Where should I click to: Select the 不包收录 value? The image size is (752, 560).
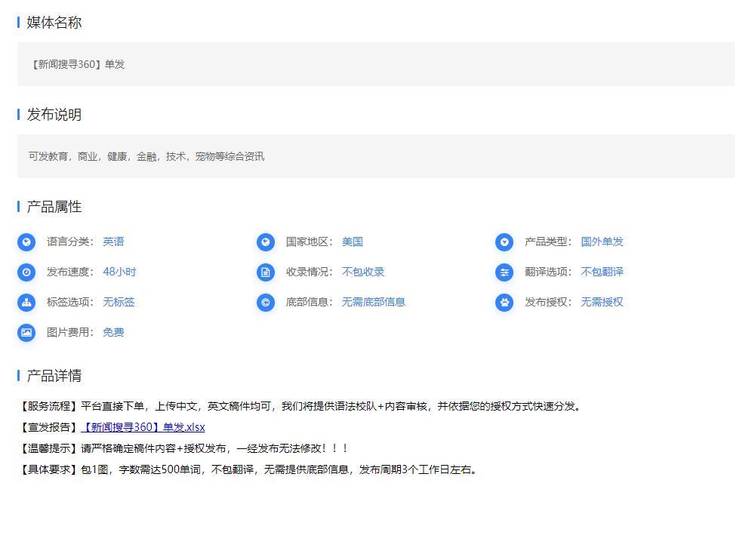pos(363,272)
